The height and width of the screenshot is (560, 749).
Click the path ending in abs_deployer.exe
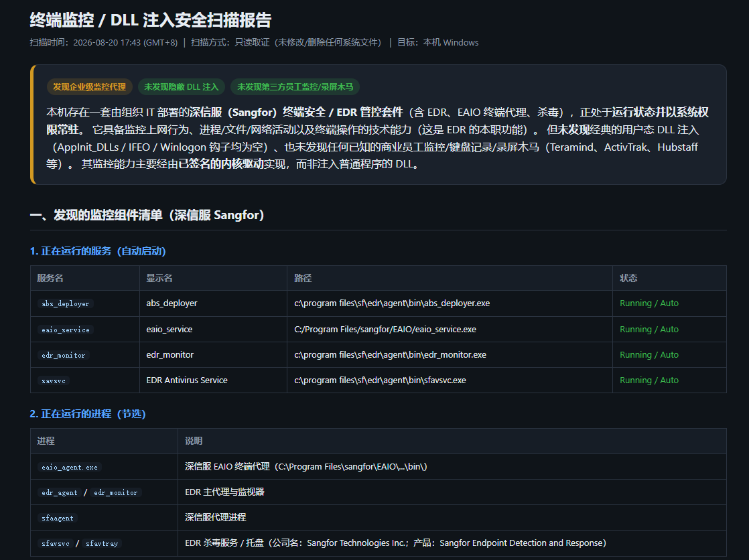pos(392,303)
